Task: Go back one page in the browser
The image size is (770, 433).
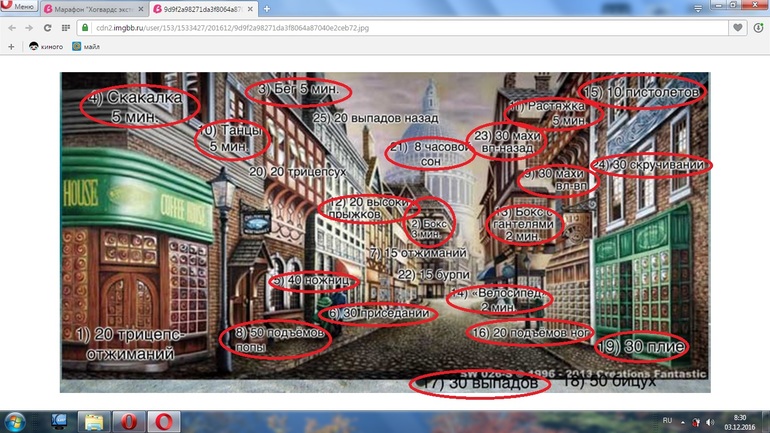Action: 12,28
